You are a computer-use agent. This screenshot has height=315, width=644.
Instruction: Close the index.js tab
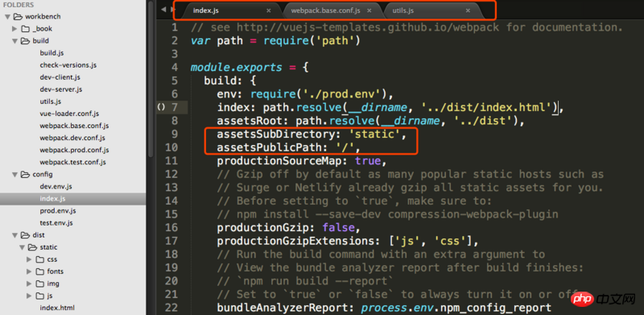tap(269, 10)
